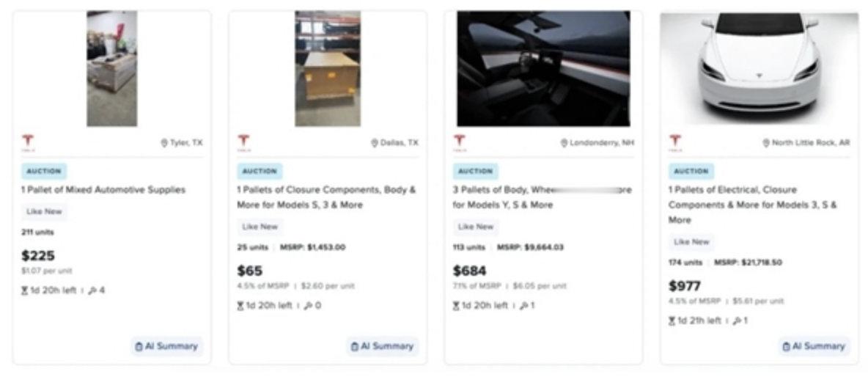Click location pin icon beside Tyler, TX
This screenshot has width=868, height=377.
point(164,143)
